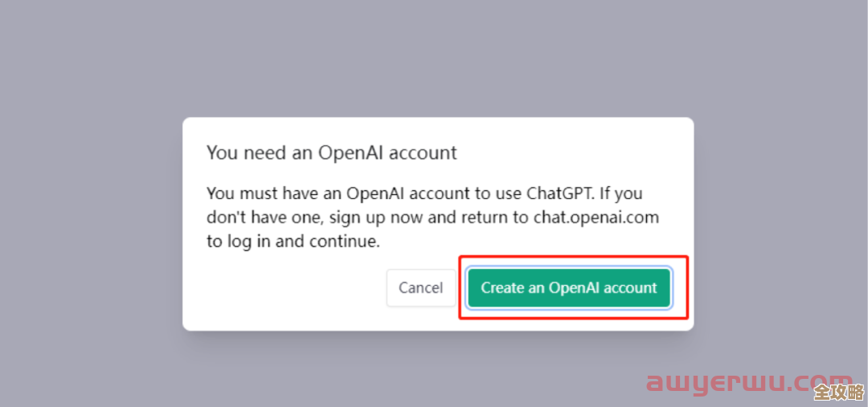Viewport: 868px width, 407px height.
Task: Click the "You need an OpenAI account" heading
Action: tap(331, 153)
